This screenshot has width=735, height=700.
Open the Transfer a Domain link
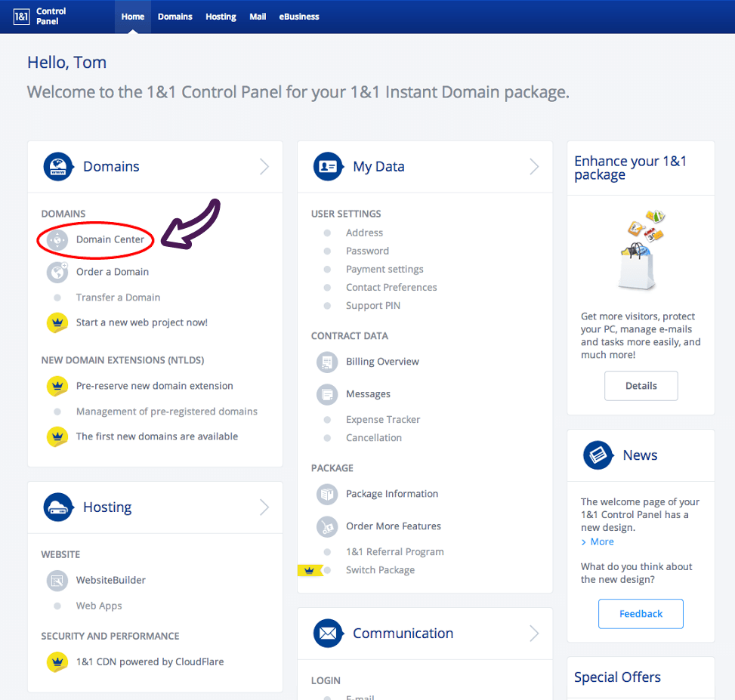pyautogui.click(x=118, y=298)
